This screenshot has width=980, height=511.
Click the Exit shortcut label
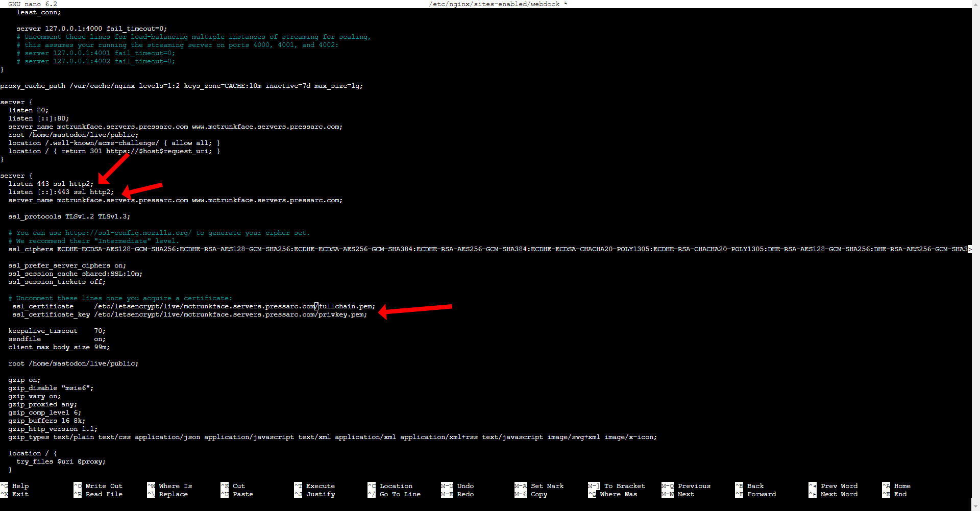[x=20, y=494]
